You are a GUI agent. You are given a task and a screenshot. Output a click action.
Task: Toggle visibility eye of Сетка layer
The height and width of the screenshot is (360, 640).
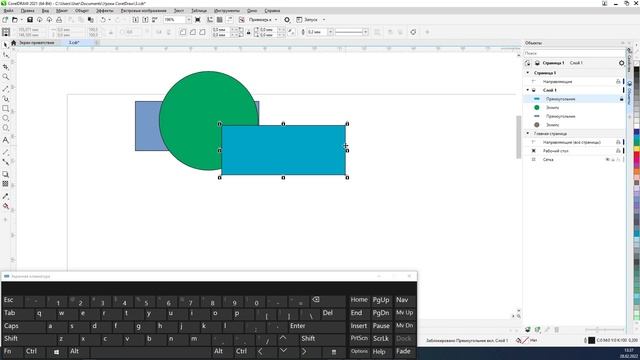click(x=607, y=160)
